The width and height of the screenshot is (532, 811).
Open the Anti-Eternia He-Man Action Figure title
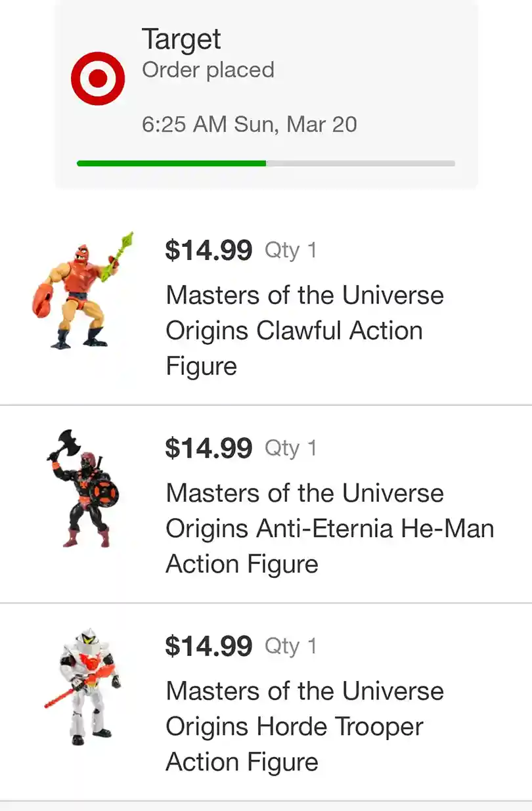[x=329, y=529]
